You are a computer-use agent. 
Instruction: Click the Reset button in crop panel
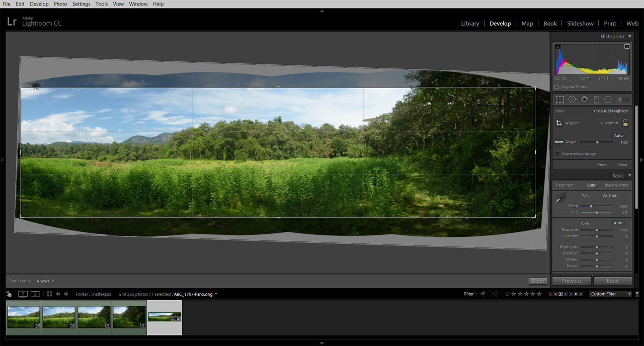[x=602, y=164]
